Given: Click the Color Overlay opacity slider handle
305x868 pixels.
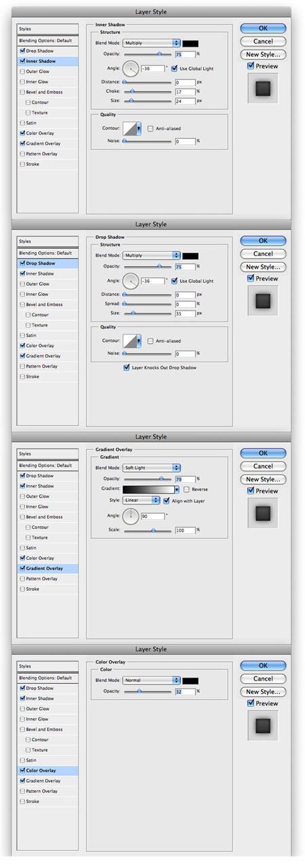Looking at the screenshot, I should pyautogui.click(x=139, y=691).
